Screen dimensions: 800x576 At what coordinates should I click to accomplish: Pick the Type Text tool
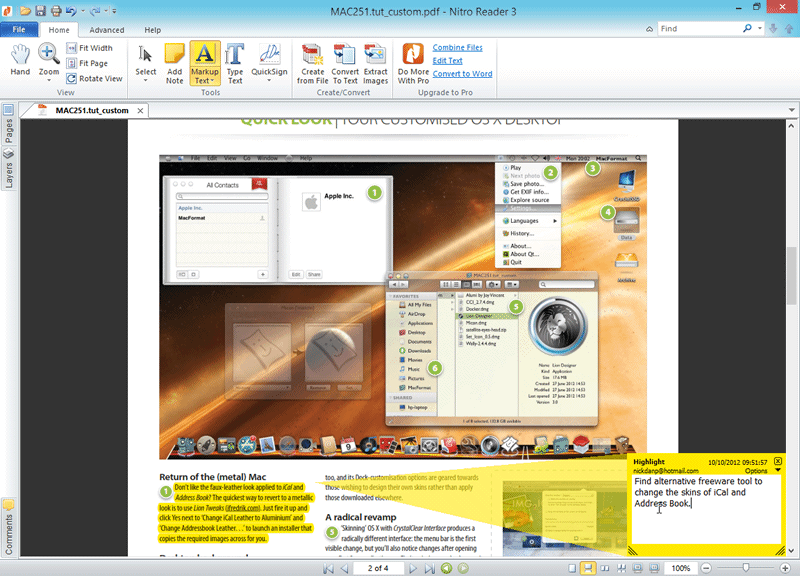pyautogui.click(x=235, y=63)
